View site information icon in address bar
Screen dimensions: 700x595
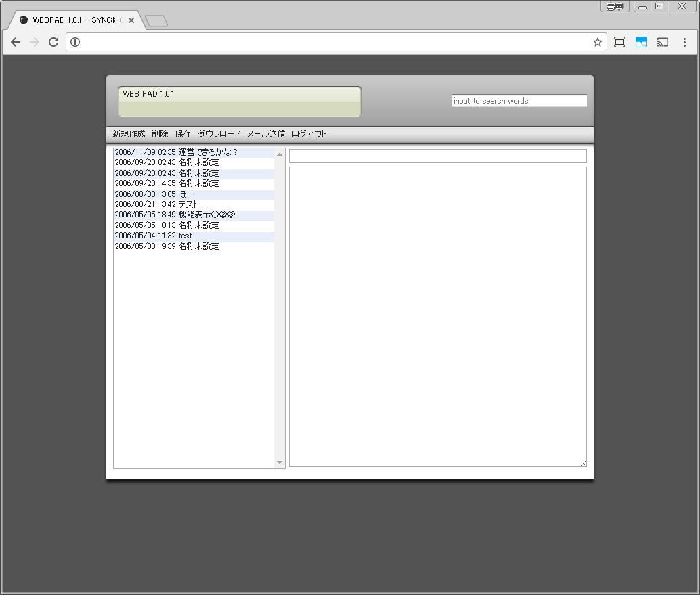(x=75, y=42)
